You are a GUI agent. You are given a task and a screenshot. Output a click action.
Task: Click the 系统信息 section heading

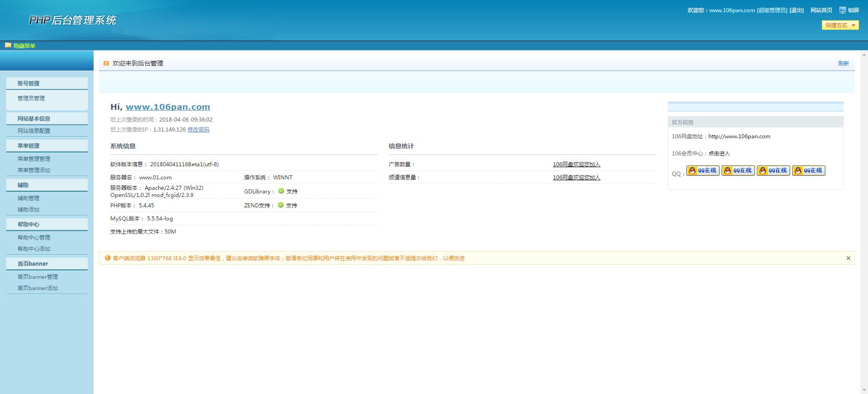click(123, 145)
